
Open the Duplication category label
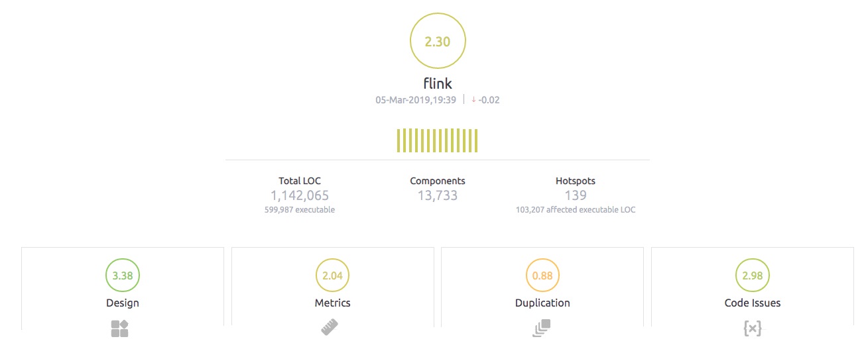tap(542, 303)
